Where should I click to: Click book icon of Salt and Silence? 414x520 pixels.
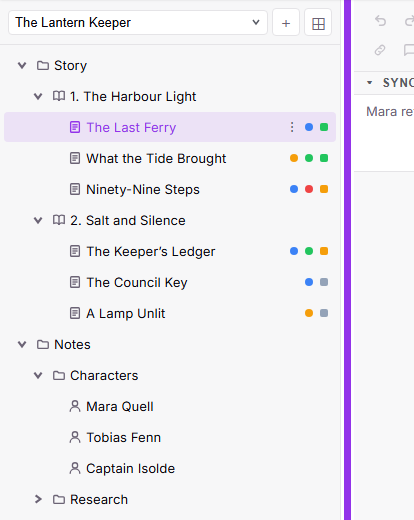click(x=59, y=220)
